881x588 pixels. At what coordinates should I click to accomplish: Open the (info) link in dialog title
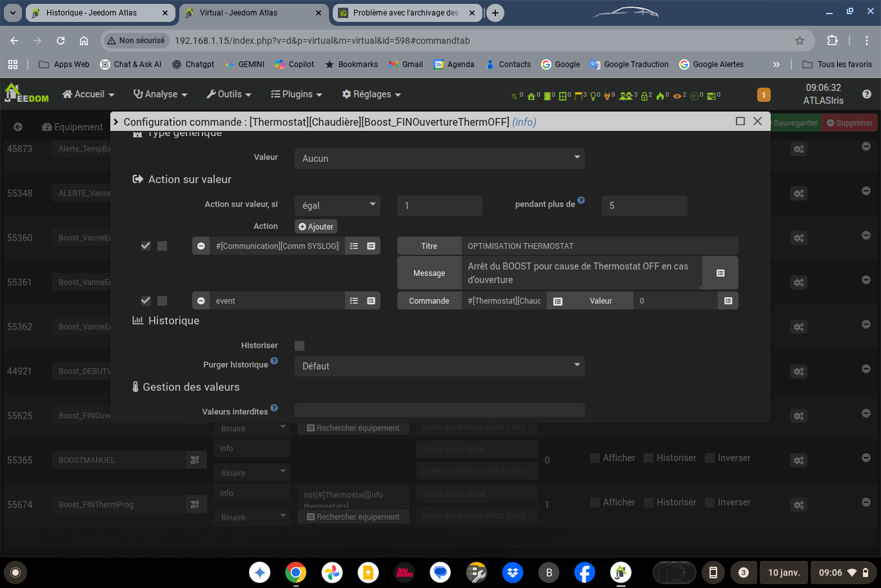point(524,122)
